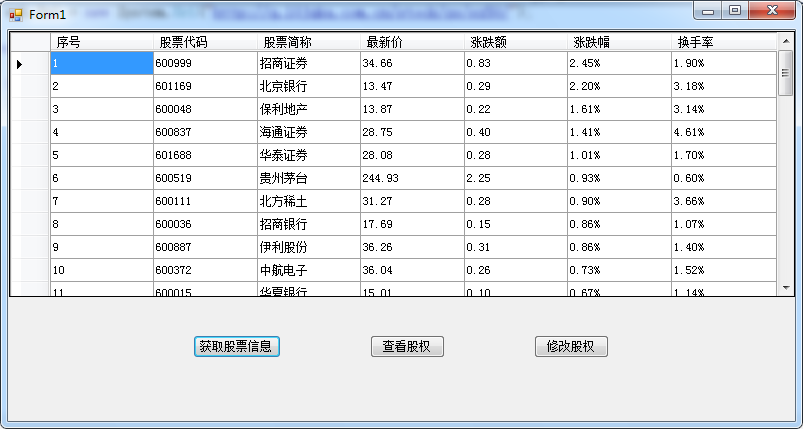Select the row header with the arrow indicator
Screen dimensions: 803x429
tap(30, 63)
